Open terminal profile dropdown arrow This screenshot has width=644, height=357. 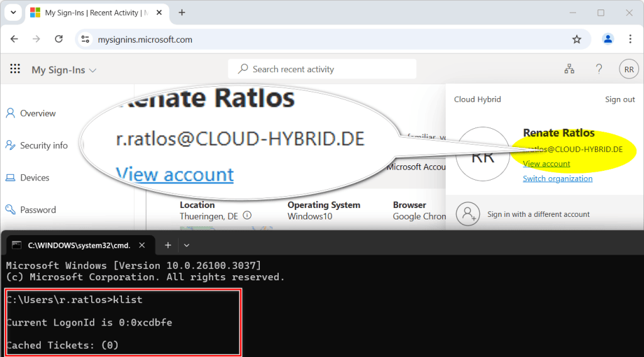click(x=187, y=245)
